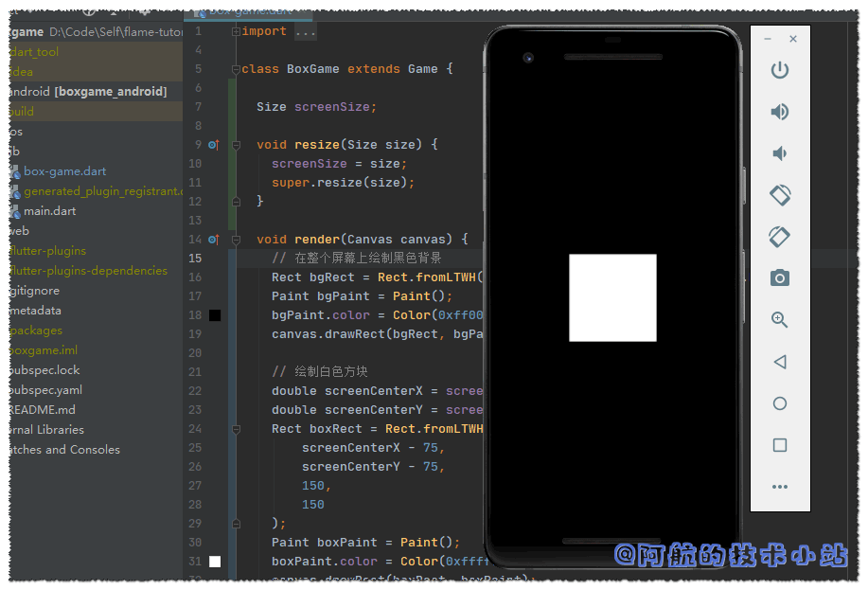The height and width of the screenshot is (590, 868).
Task: Click the override gutter icon beside resize method
Action: click(213, 145)
